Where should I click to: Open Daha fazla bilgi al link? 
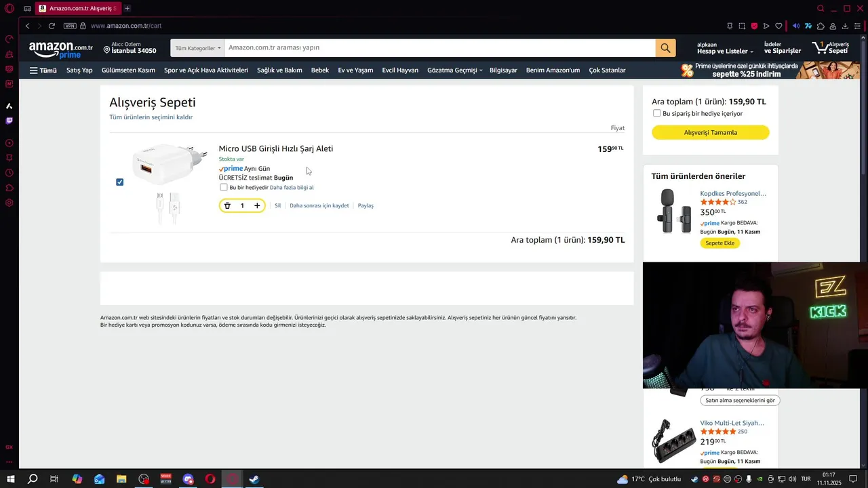(292, 188)
